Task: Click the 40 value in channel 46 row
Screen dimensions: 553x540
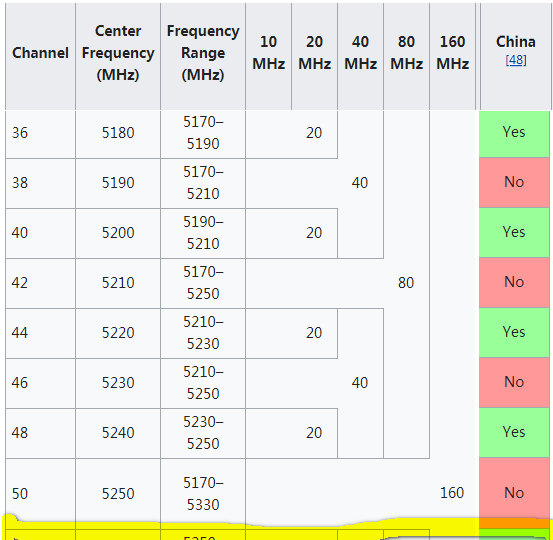Action: 360,383
